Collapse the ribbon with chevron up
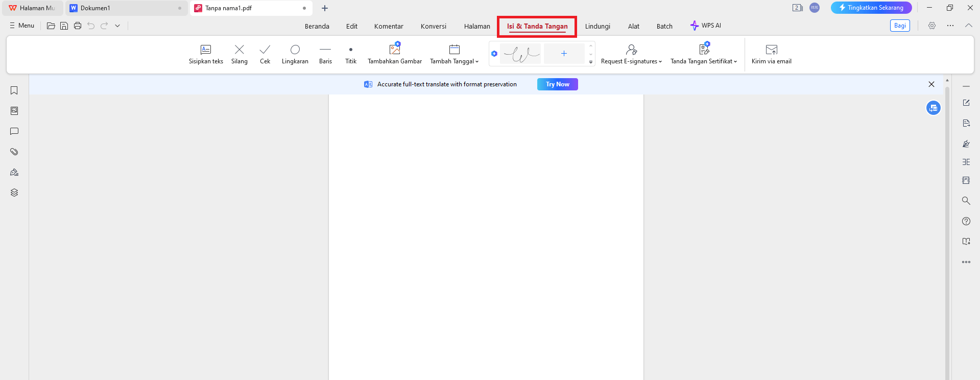The height and width of the screenshot is (380, 980). tap(968, 26)
